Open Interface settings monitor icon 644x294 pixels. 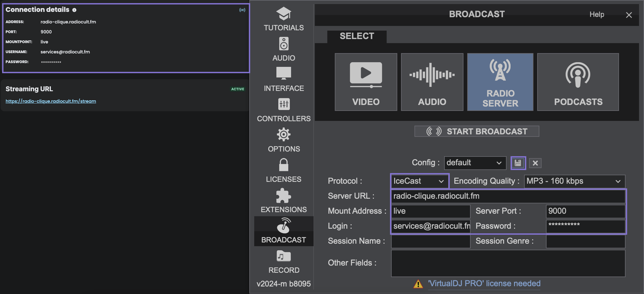(x=284, y=74)
